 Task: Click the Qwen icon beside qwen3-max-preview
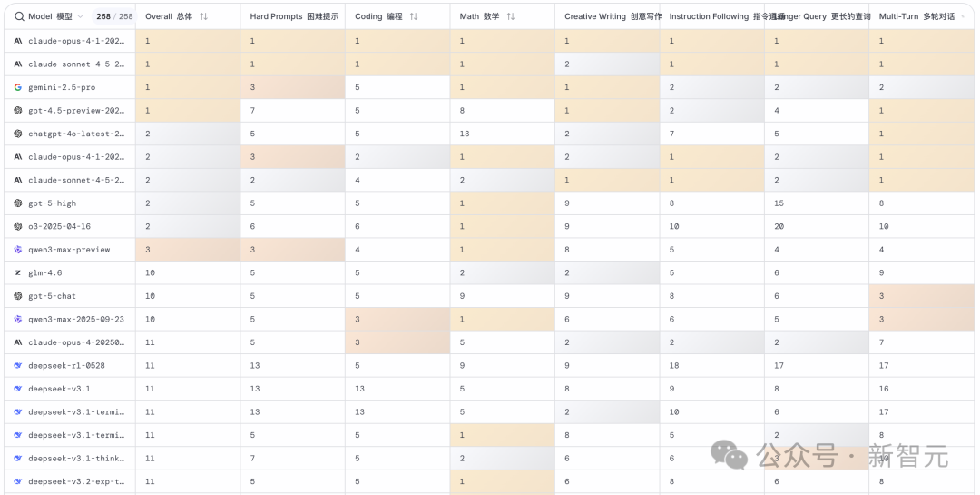pos(18,250)
